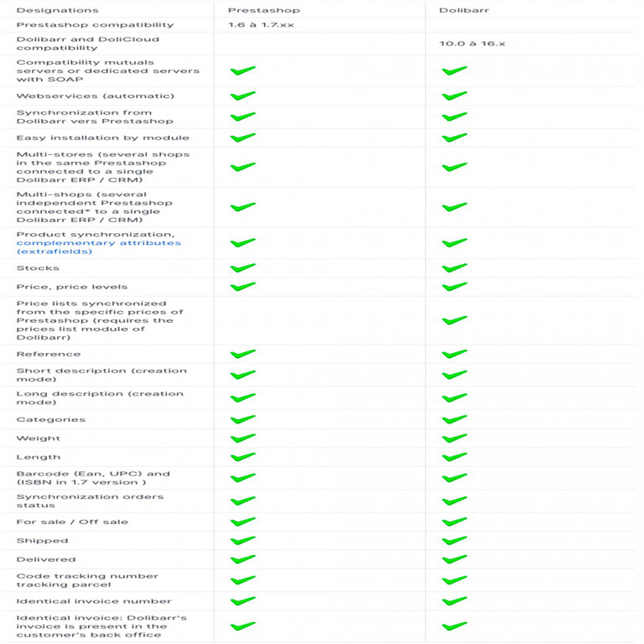Click the Prestashop checkmark for Webservices (automatic)
644x644 pixels.
242,96
